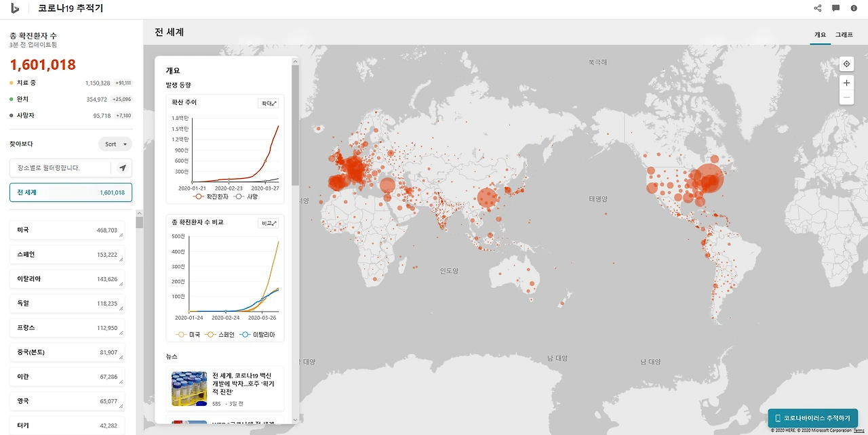This screenshot has height=435, width=868.
Task: Click the large US East Coast bubble
Action: tap(711, 178)
